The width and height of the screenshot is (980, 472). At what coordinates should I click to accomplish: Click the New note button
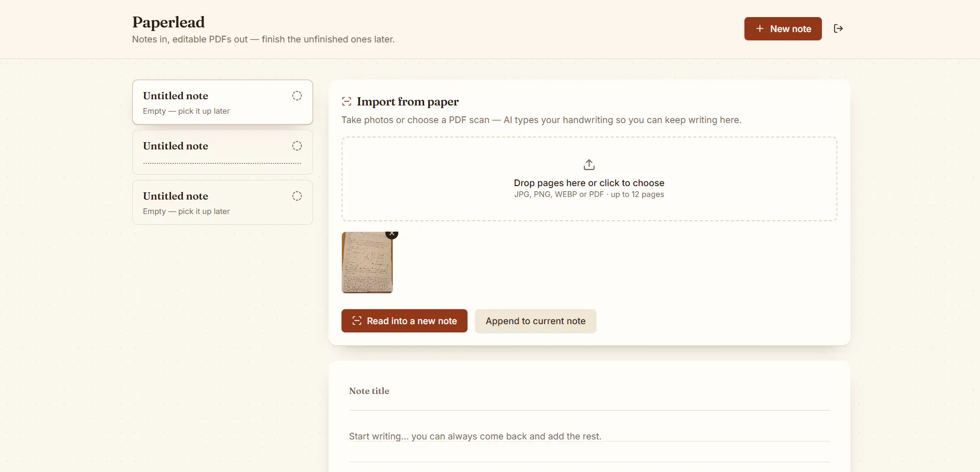pyautogui.click(x=783, y=28)
